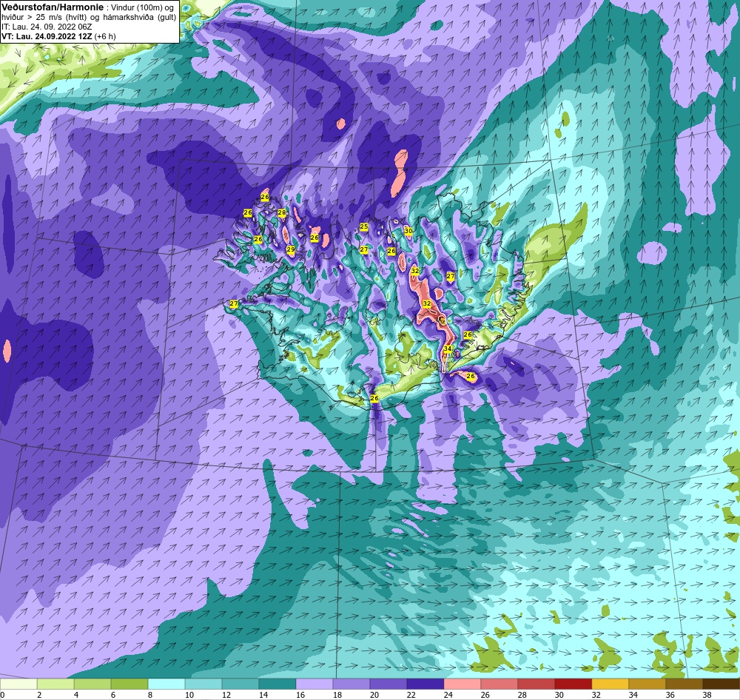Click the yellow gust label "25"
The height and width of the screenshot is (700, 740).
pyautogui.click(x=364, y=227)
